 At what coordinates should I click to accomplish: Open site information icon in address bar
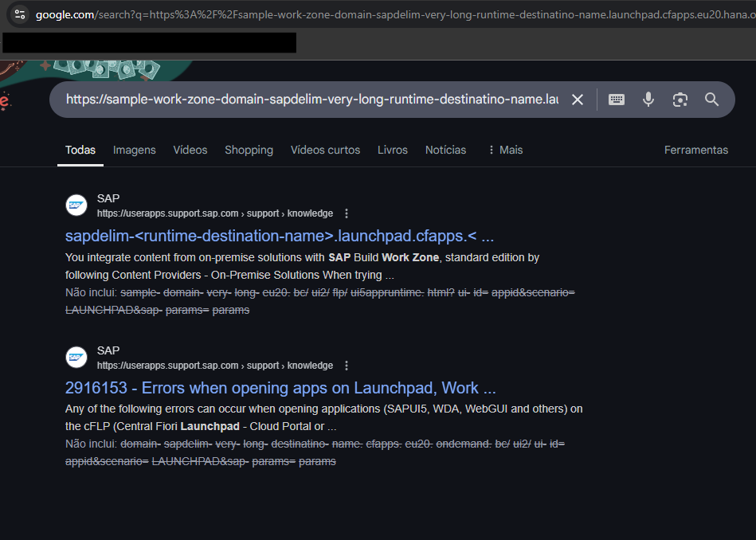coord(20,14)
